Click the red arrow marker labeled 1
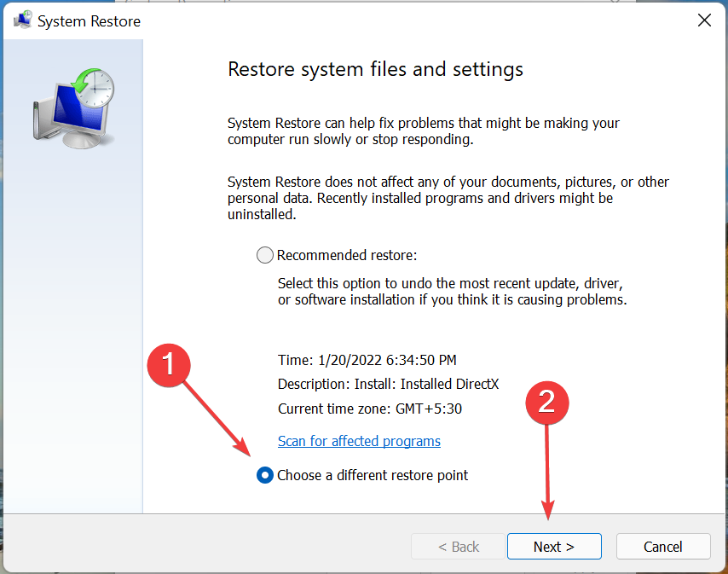 169,365
